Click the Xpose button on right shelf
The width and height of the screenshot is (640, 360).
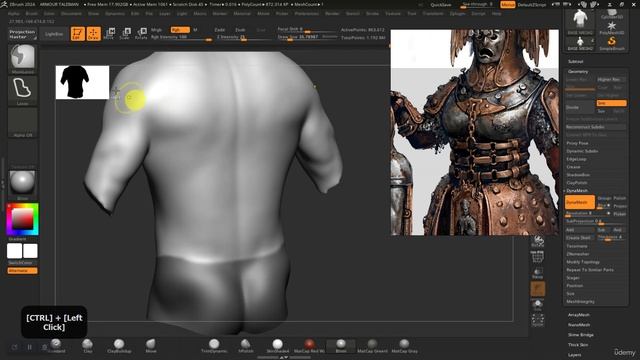tap(538, 320)
